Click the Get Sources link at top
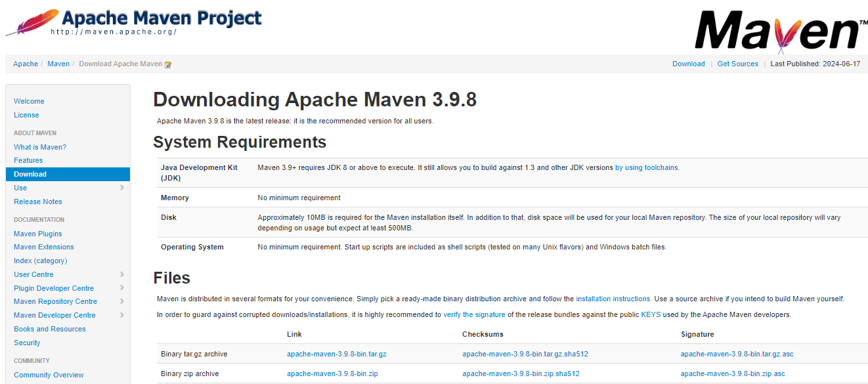Screen dimensions: 868x384 [737, 64]
